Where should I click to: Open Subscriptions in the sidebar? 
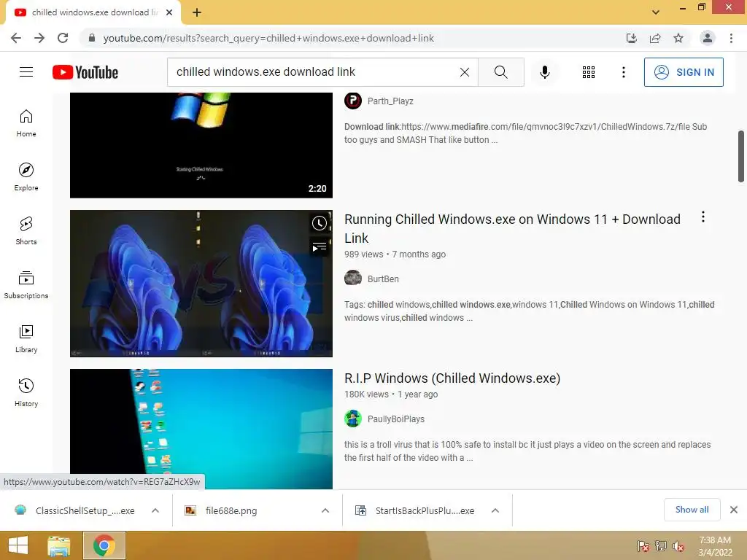(x=26, y=285)
